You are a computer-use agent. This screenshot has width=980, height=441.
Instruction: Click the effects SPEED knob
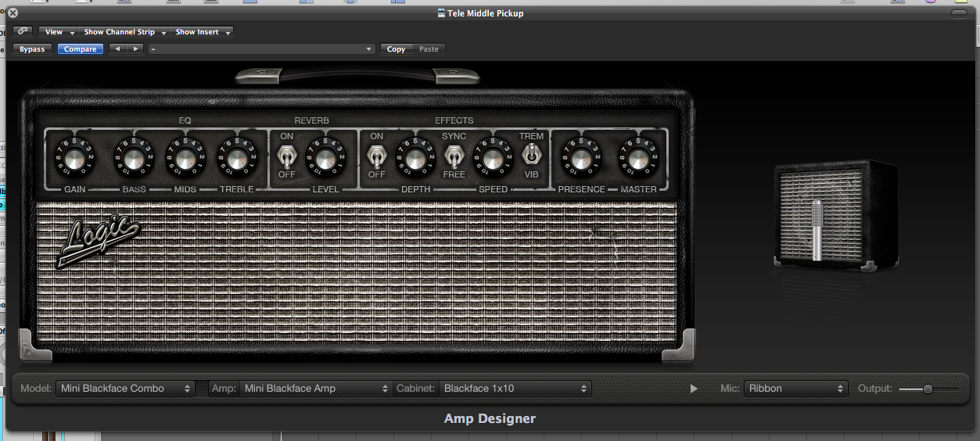(x=494, y=160)
